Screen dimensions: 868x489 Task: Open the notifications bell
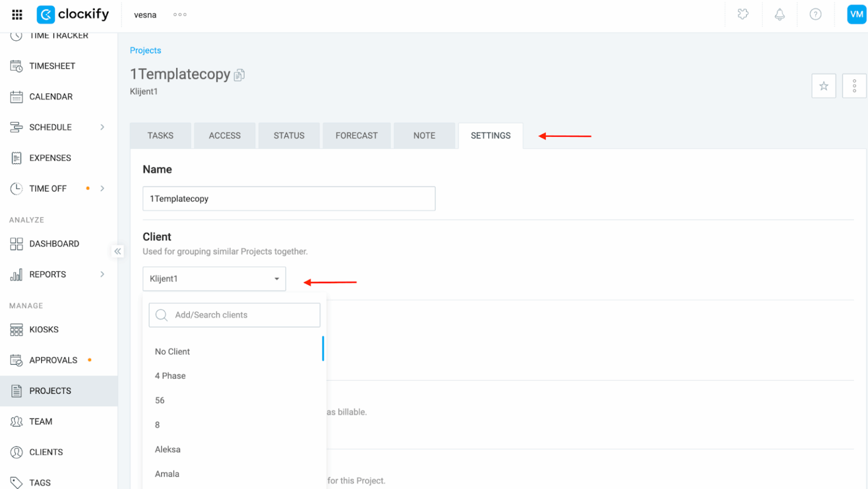pyautogui.click(x=780, y=14)
